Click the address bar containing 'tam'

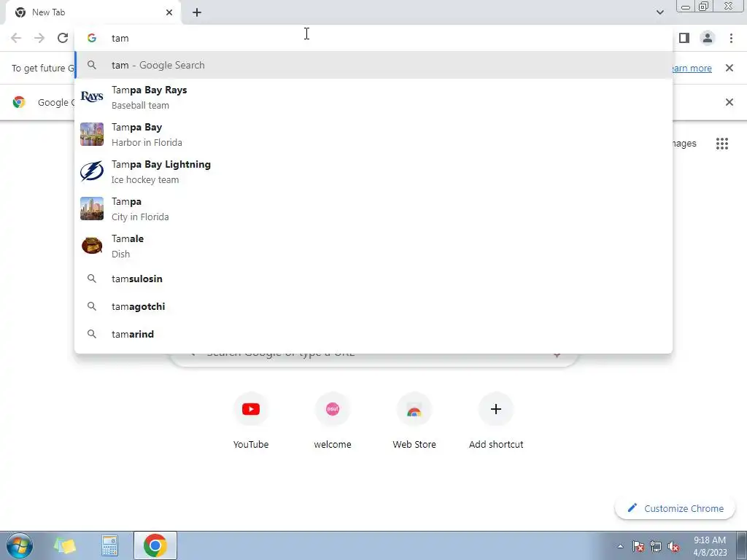(x=373, y=38)
